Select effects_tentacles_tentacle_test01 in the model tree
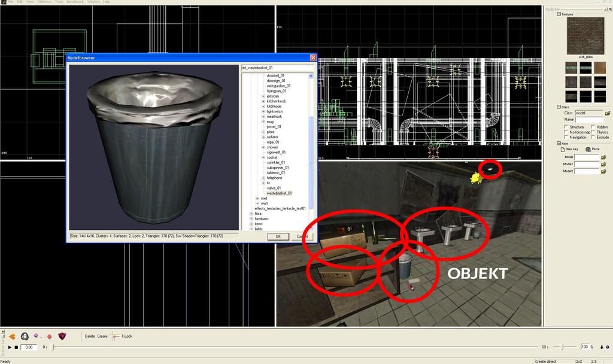This screenshot has height=364, width=613. (x=280, y=209)
